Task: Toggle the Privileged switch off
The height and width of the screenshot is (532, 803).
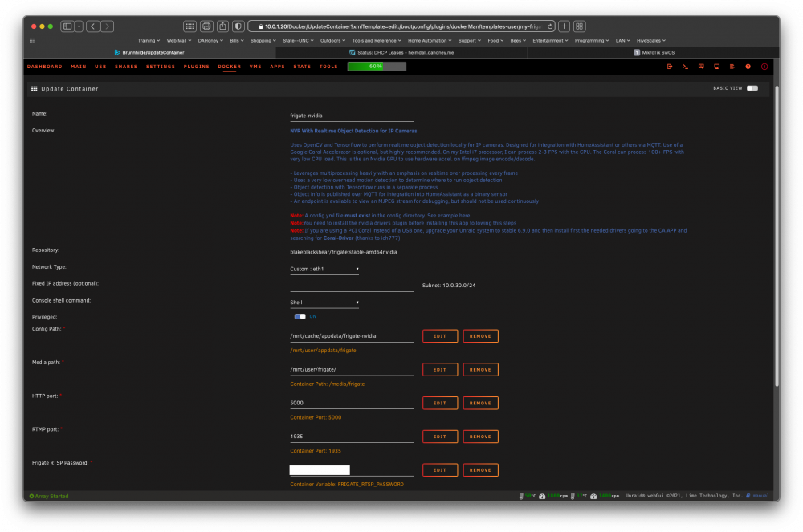Action: pyautogui.click(x=300, y=316)
